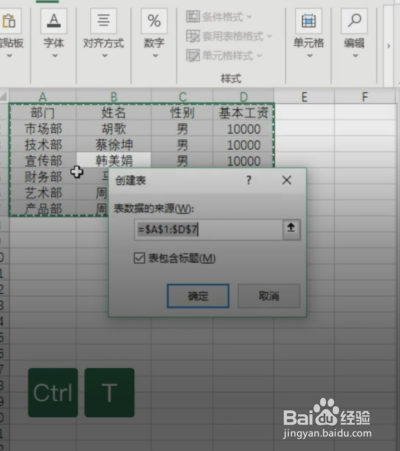Viewport: 400px width, 451px height.
Task: Open the 套用表格格式 dropdown chevron
Action: point(269,36)
